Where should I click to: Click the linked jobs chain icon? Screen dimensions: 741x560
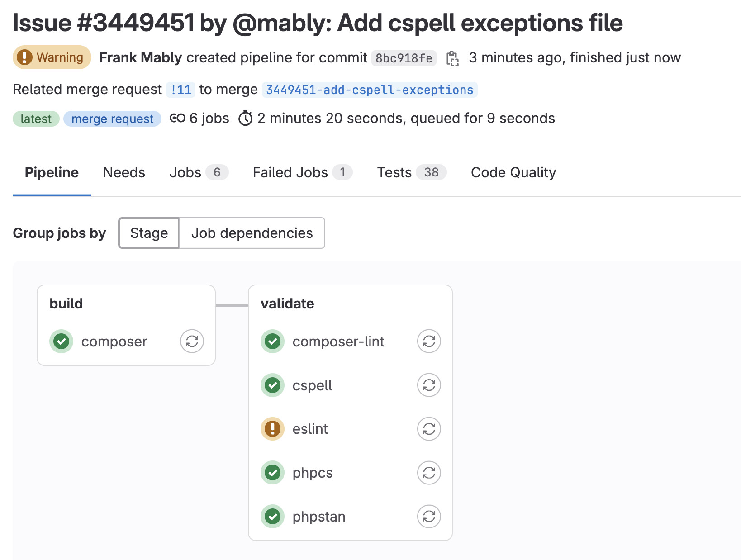[x=177, y=118]
